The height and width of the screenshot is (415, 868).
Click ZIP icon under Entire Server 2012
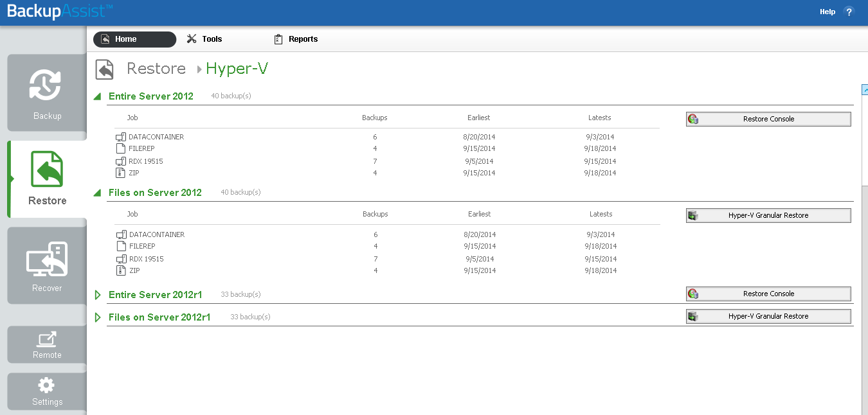120,173
